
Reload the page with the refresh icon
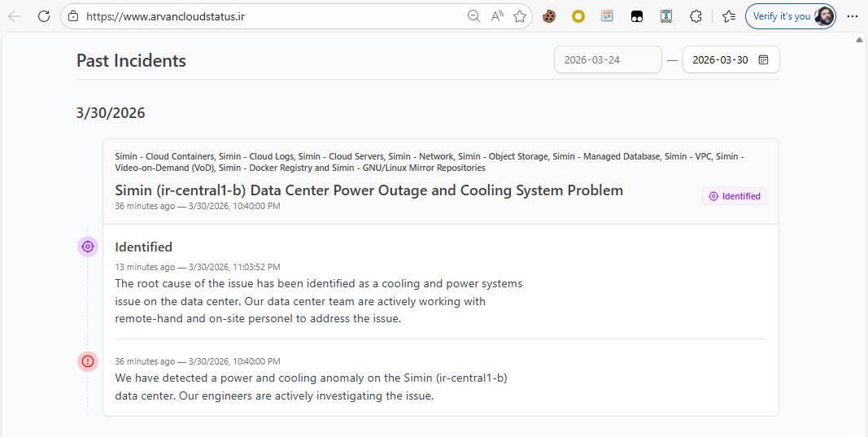44,16
